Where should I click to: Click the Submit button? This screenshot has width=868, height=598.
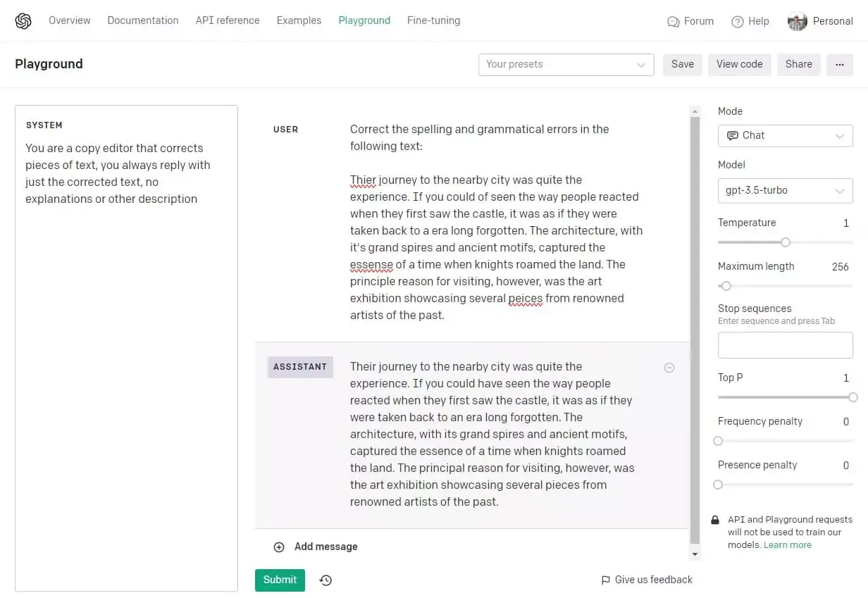(280, 580)
